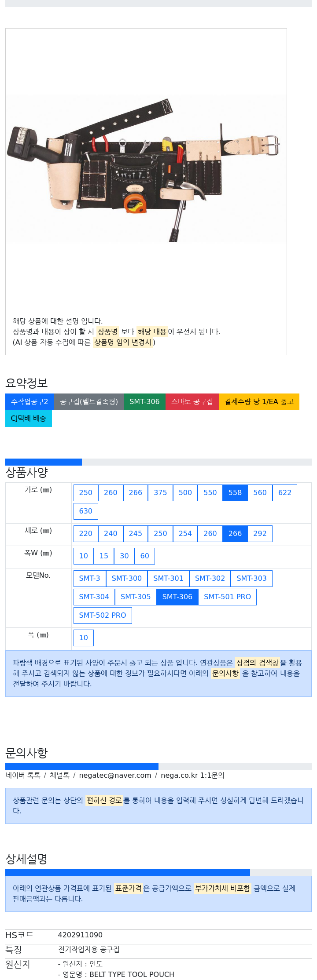Select 폭 option 10 in last row
Screen dimensions: 317x980
[84, 638]
